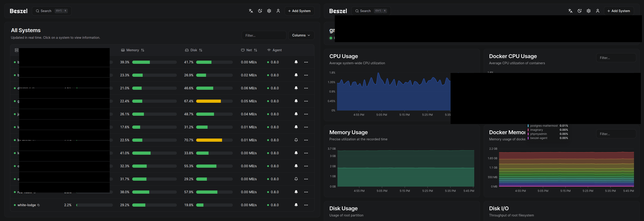Open user account menu in right window
The image size is (644, 221).
click(x=598, y=11)
